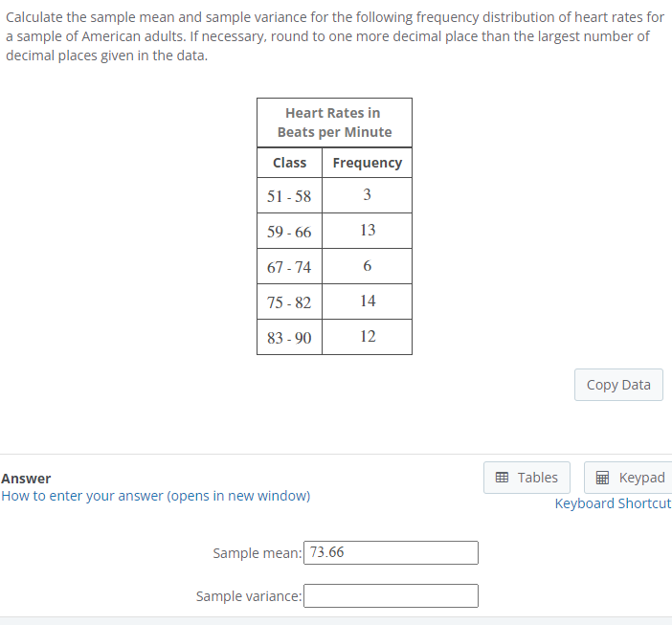Click the table grid icon on Tables button

pos(502,478)
